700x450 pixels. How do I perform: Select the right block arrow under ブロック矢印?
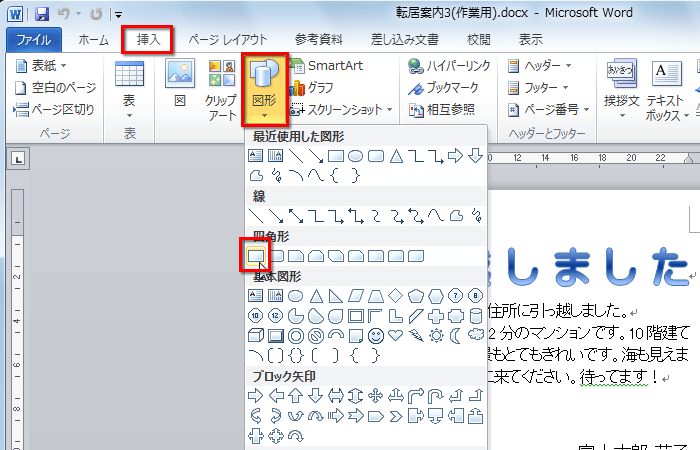click(256, 396)
